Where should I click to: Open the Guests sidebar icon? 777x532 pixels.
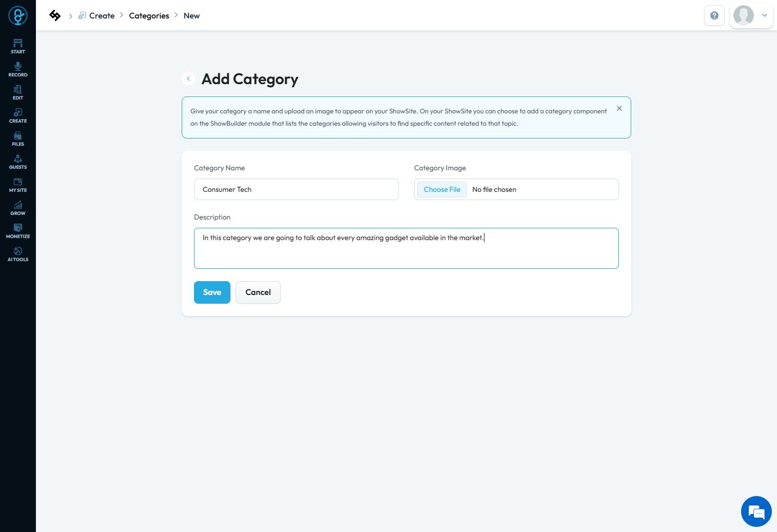[x=18, y=161]
